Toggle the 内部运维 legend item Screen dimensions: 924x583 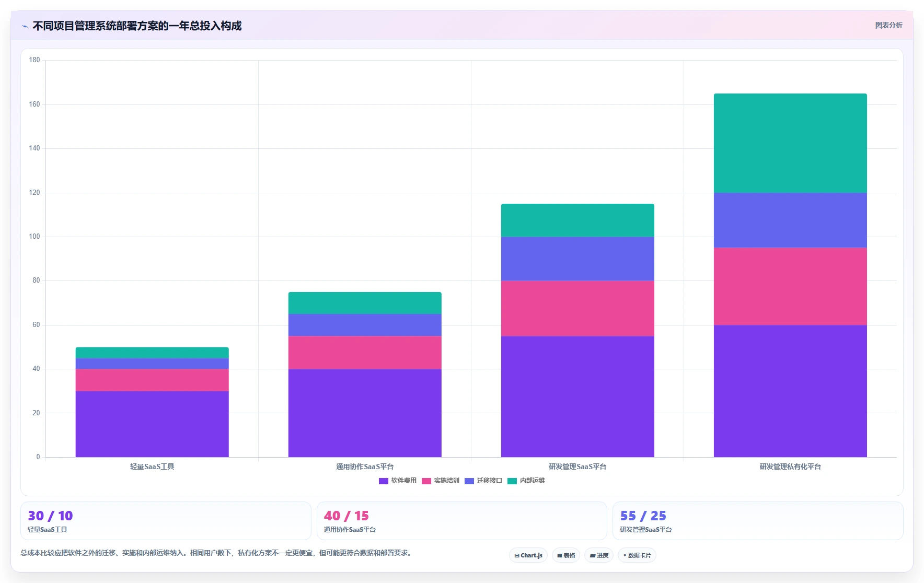[x=526, y=481]
